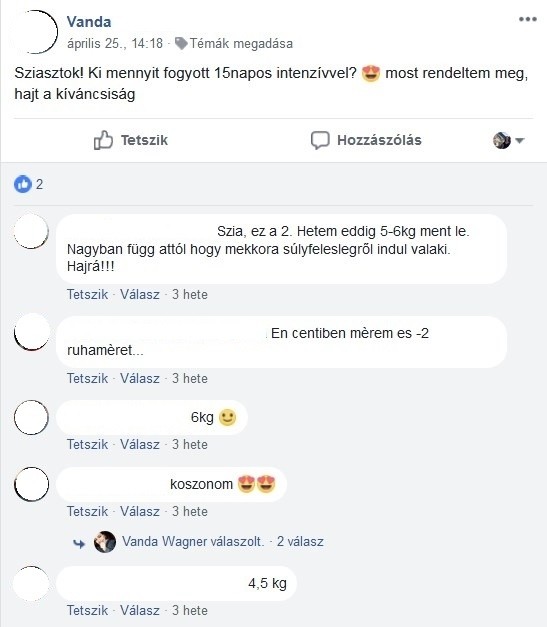Click Témák megadása to add topics
547x627 pixels.
(x=241, y=43)
